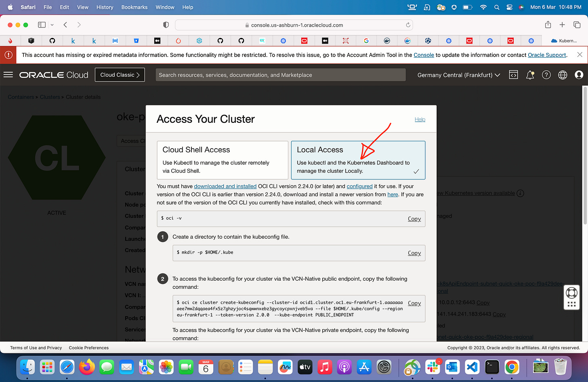Open the History menu in the menu bar
Viewport: 588px width, 382px height.
pyautogui.click(x=105, y=7)
